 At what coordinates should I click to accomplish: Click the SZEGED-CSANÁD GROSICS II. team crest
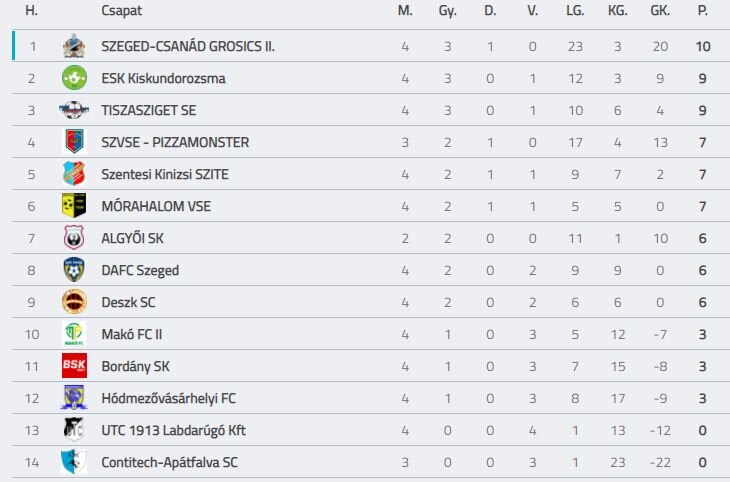pyautogui.click(x=74, y=46)
